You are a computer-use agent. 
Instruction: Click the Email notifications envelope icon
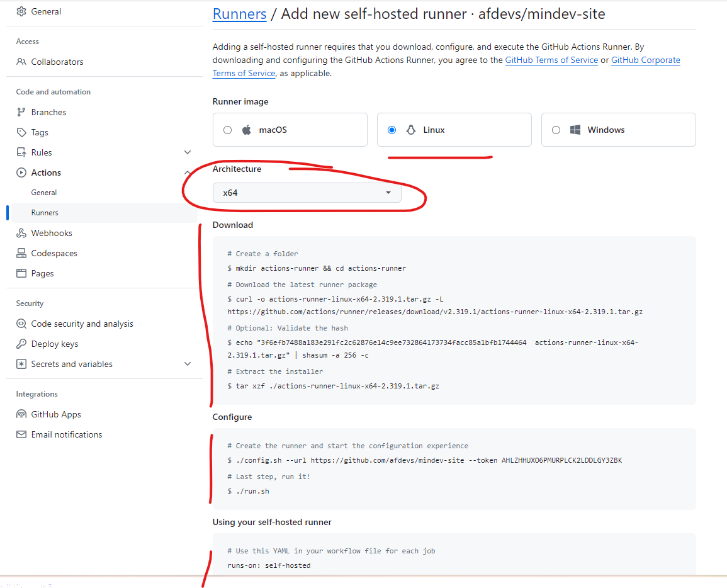pos(21,434)
